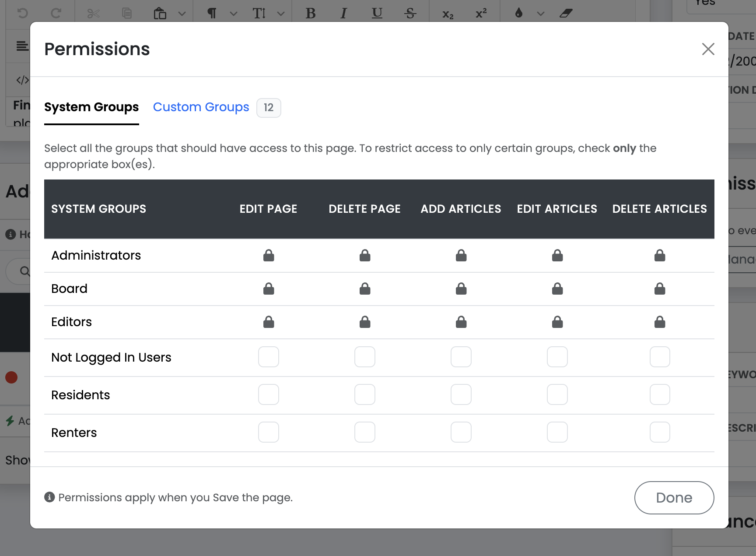The height and width of the screenshot is (556, 756).
Task: Close the Permissions dialog with the X
Action: click(x=708, y=49)
